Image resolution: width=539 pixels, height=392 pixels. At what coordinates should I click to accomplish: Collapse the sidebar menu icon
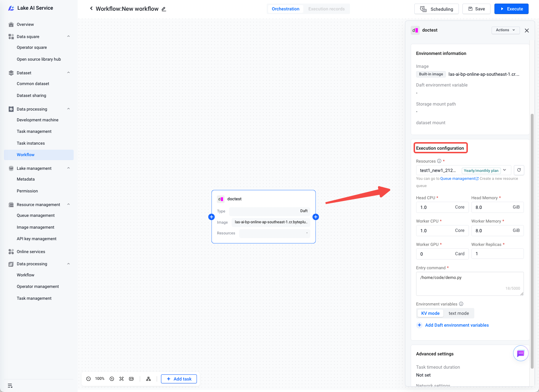pyautogui.click(x=10, y=386)
